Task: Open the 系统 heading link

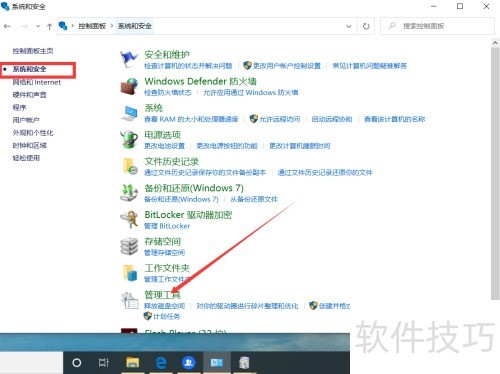Action: (x=153, y=108)
